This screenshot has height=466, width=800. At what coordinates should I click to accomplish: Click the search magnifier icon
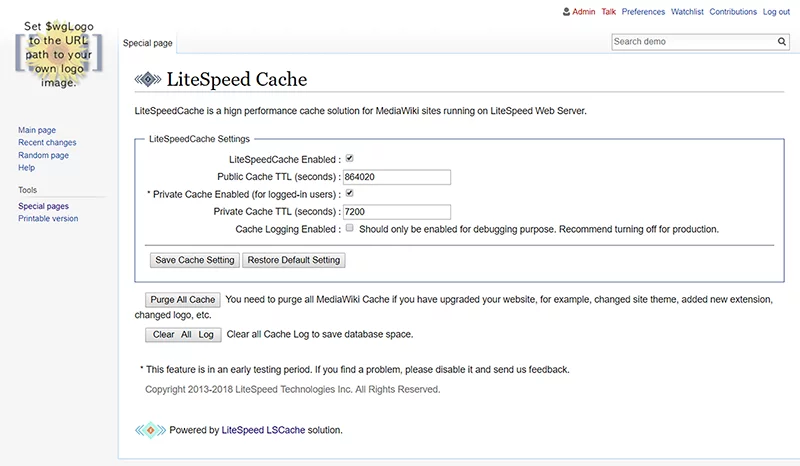pyautogui.click(x=782, y=42)
